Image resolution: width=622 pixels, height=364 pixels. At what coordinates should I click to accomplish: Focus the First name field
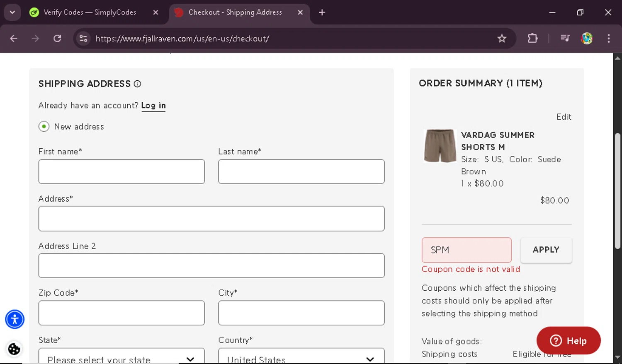click(x=121, y=171)
